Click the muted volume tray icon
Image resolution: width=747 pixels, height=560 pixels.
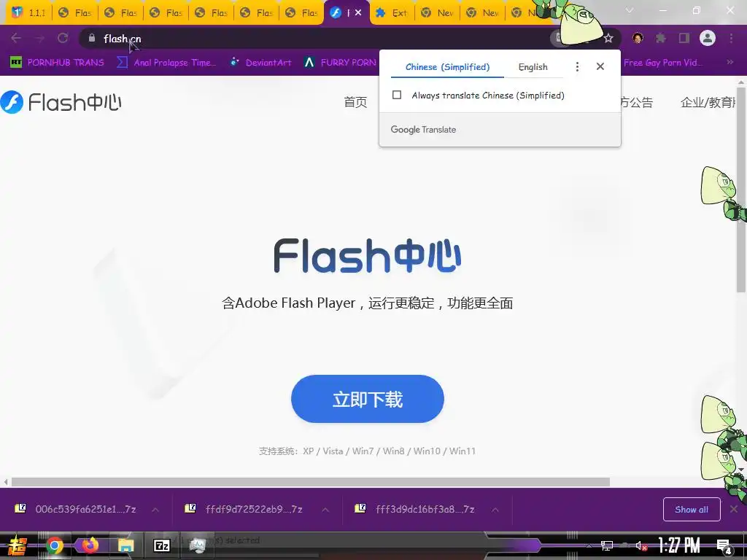click(641, 545)
